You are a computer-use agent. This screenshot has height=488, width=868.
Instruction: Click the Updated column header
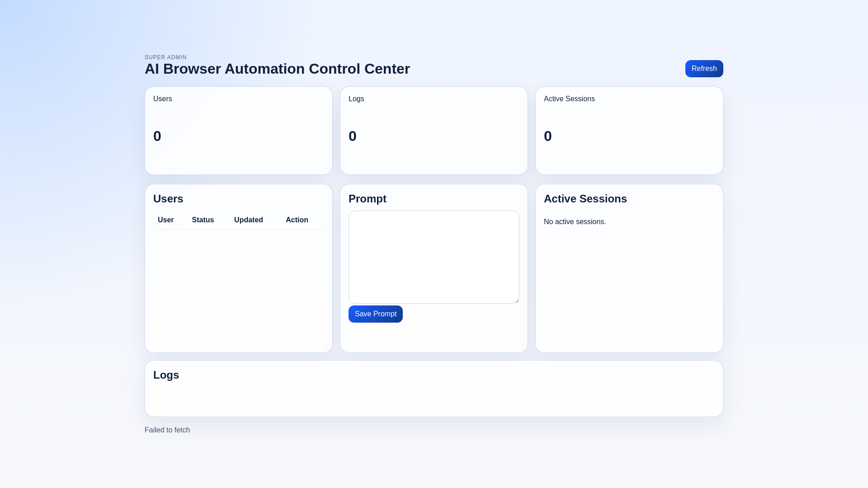coord(248,220)
